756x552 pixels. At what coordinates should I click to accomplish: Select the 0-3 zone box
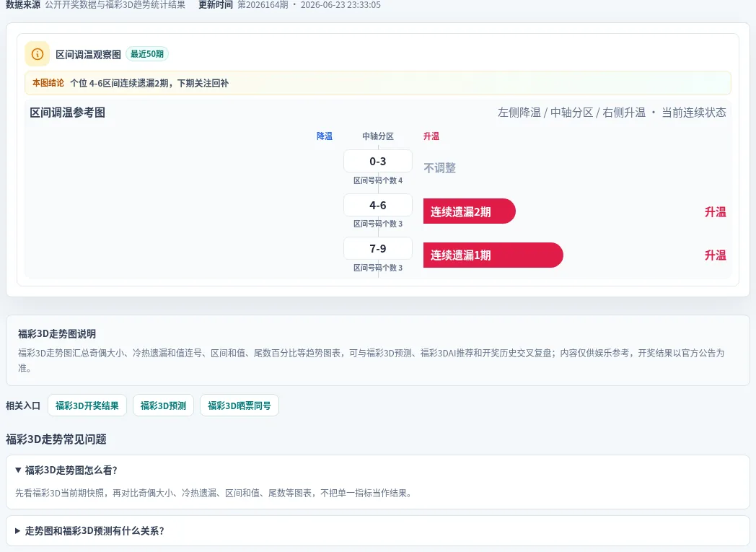(x=378, y=161)
